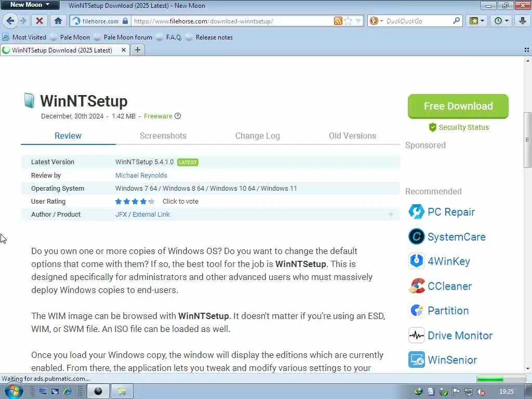Viewport: 532px width, 399px height.
Task: Switch to the Review tab
Action: (x=68, y=136)
